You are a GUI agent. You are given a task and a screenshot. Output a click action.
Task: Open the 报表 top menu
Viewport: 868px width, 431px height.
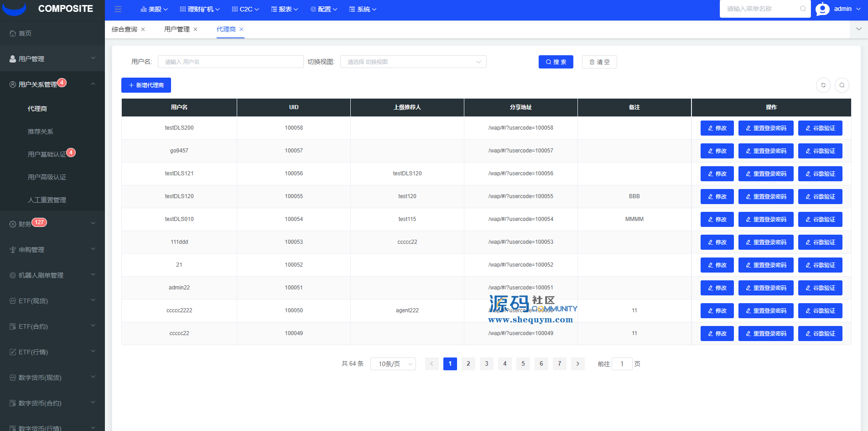(285, 9)
